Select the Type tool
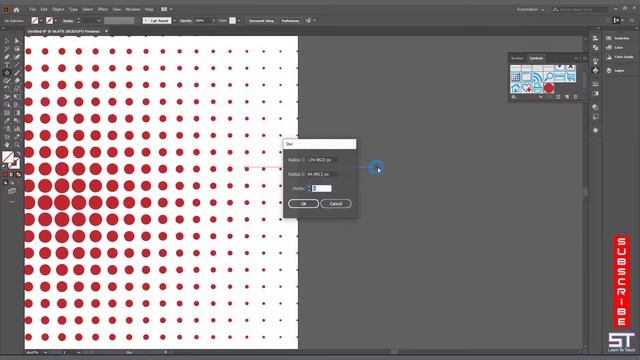 (7, 64)
